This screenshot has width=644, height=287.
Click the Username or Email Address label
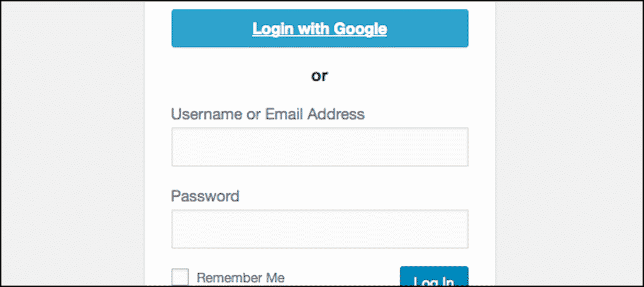(x=267, y=114)
